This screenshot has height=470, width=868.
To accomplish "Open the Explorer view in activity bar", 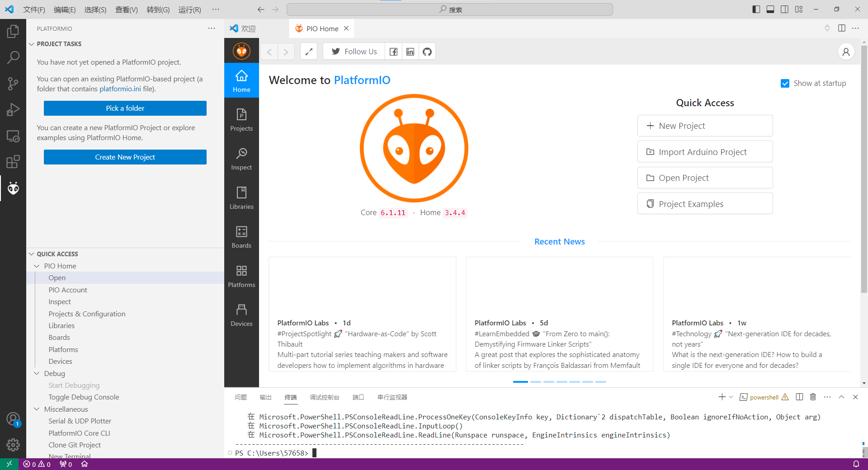I will point(13,31).
